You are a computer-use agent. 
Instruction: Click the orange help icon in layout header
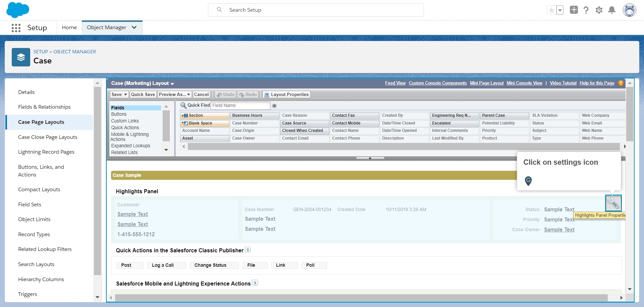pyautogui.click(x=621, y=83)
